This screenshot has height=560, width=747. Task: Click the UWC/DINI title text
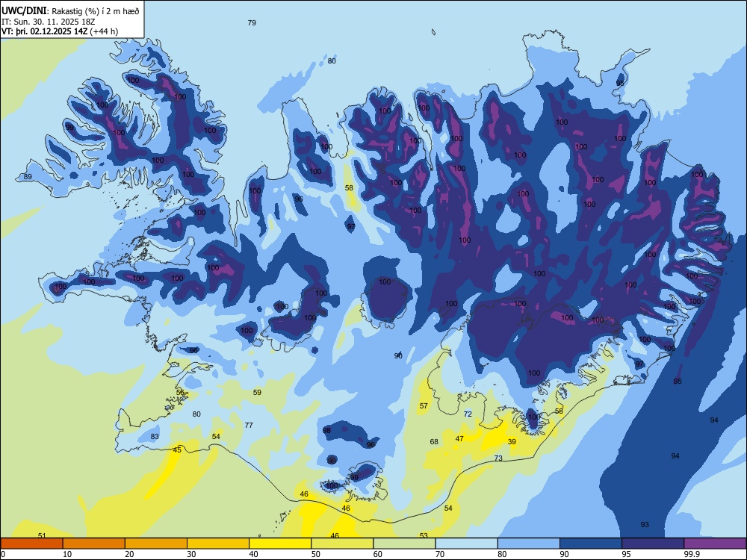pos(24,10)
